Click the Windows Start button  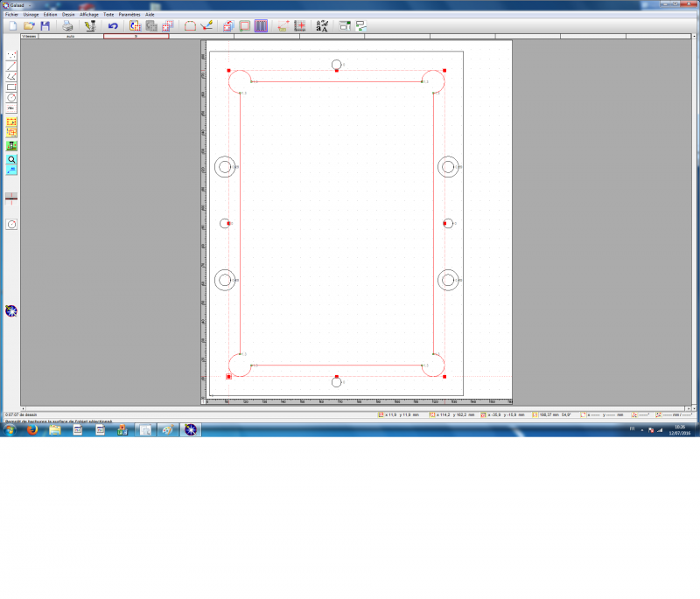(10, 429)
